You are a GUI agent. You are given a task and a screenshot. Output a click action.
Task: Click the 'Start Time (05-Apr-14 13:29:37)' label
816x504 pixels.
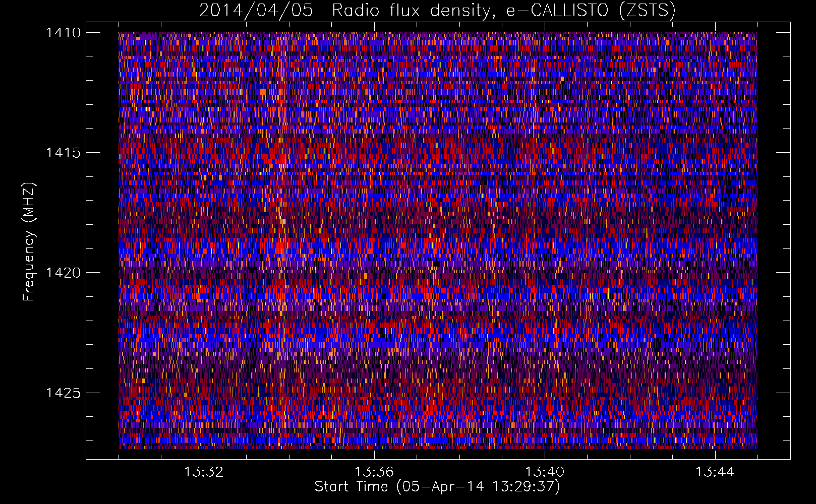coord(437,487)
